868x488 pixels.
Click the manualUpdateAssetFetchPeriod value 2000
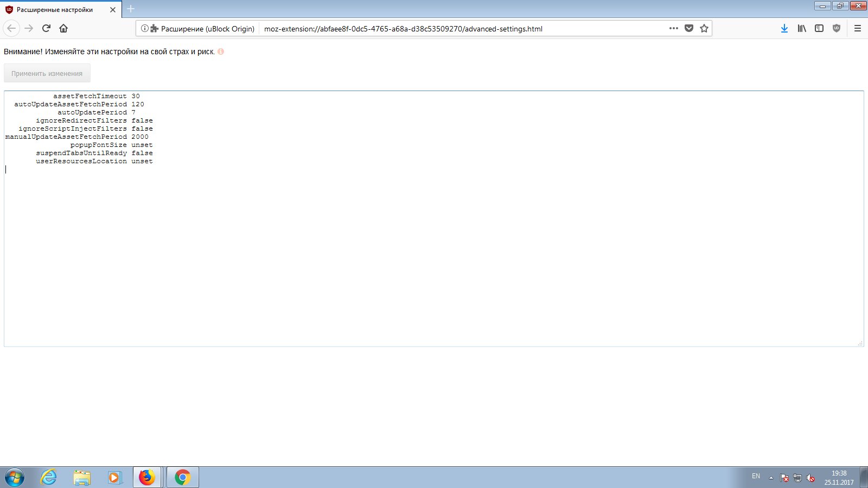point(140,137)
